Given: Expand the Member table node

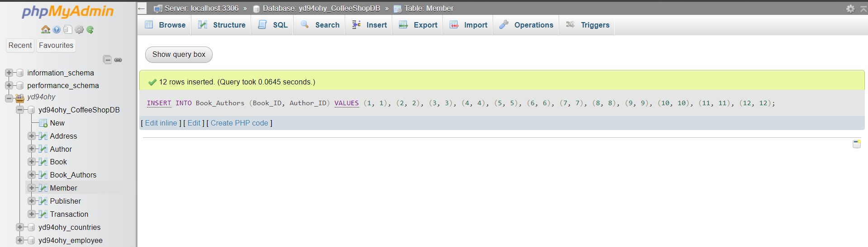Looking at the screenshot, I should point(31,188).
